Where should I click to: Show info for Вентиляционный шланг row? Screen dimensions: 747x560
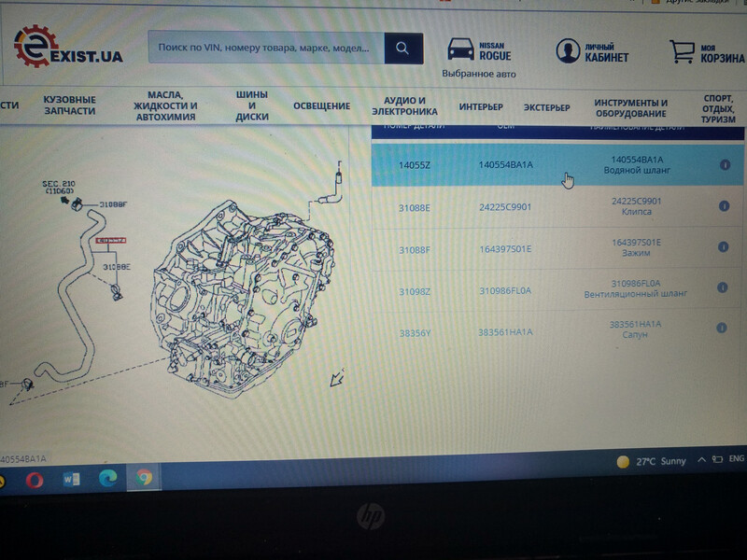725,287
